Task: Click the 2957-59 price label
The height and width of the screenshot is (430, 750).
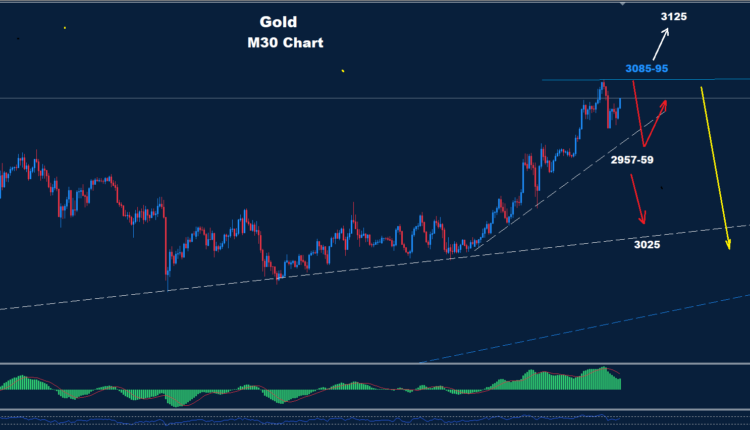Action: 632,159
